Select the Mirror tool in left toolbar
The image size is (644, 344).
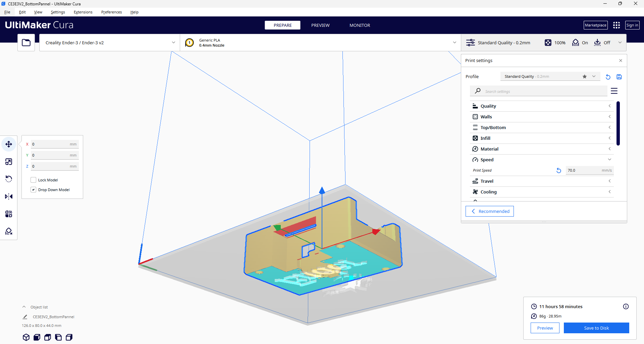tap(9, 196)
